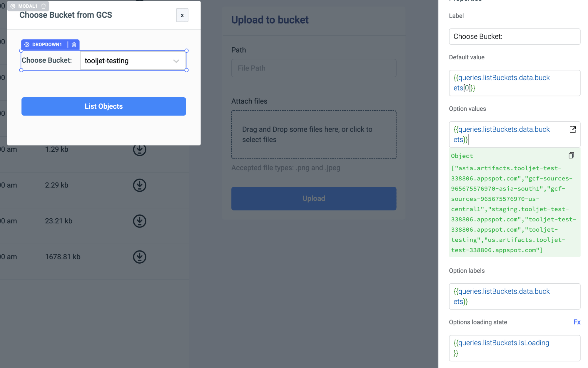Download the 1.29 kb file
Screen dimensions: 588x368
click(139, 150)
